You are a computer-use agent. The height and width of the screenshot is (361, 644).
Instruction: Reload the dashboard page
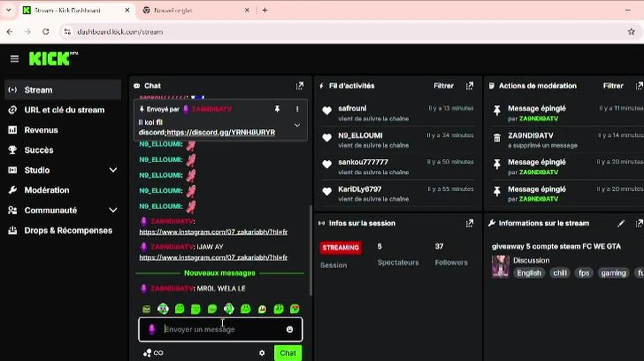46,32
